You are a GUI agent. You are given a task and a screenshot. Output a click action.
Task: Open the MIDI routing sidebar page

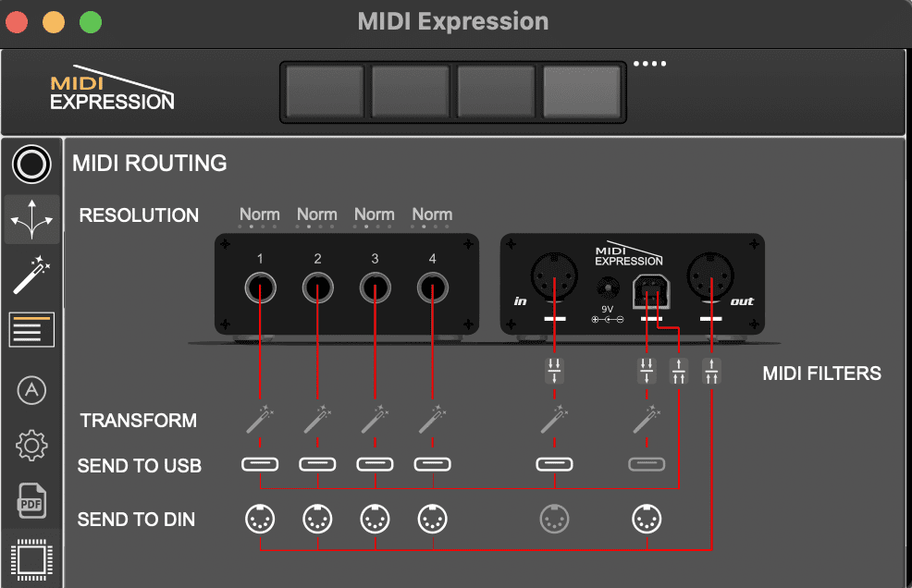(31, 219)
